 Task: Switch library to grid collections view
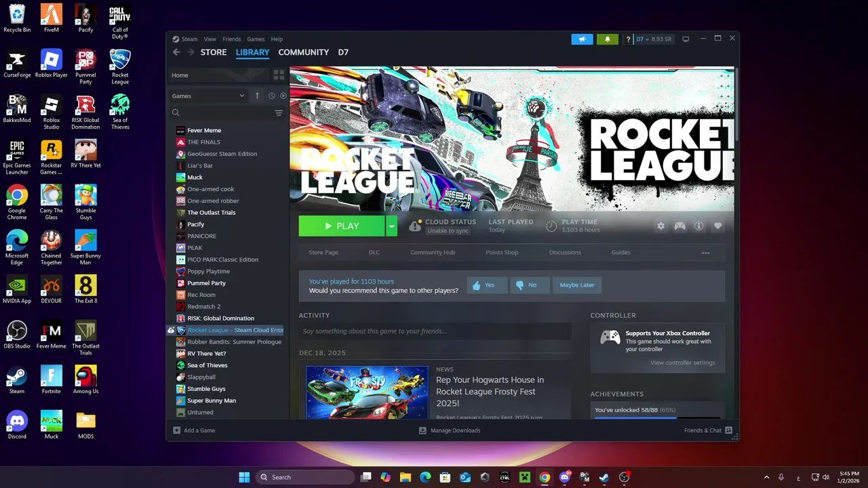pos(279,75)
